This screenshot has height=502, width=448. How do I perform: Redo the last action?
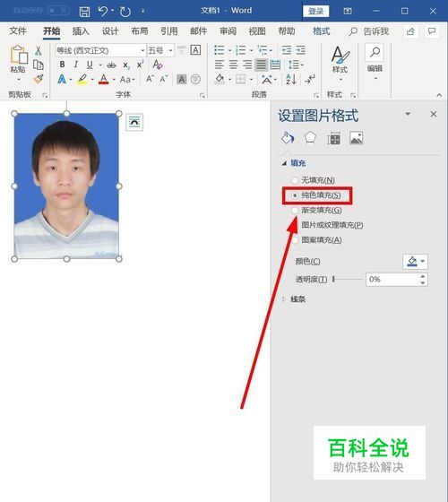tap(125, 12)
